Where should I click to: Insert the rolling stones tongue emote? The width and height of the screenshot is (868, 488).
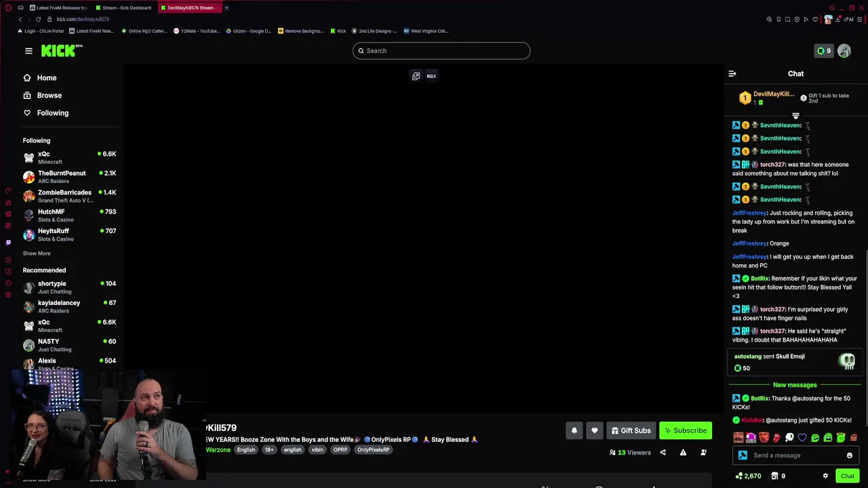pyautogui.click(x=777, y=438)
